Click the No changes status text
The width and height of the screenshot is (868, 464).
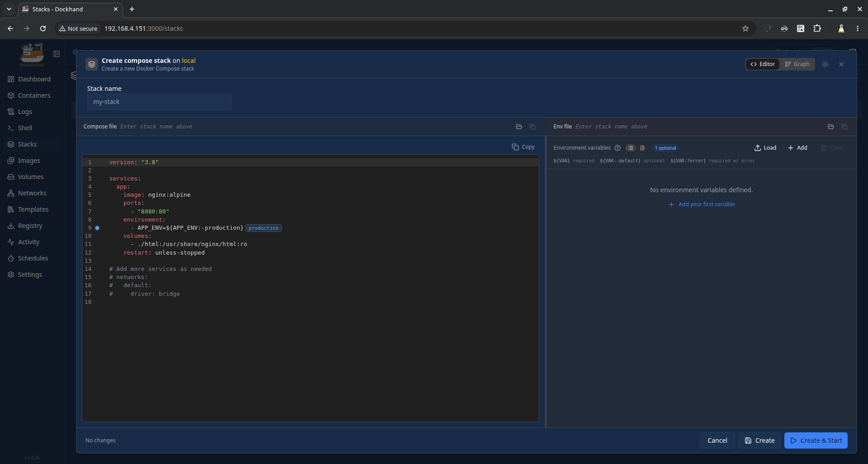100,440
